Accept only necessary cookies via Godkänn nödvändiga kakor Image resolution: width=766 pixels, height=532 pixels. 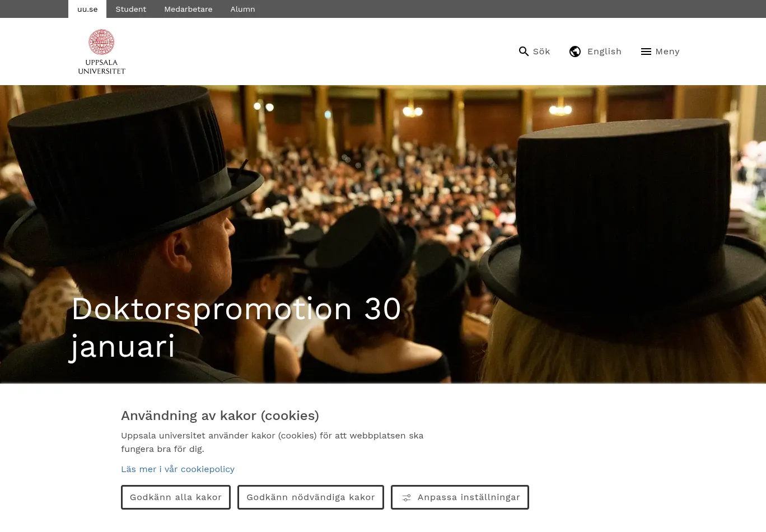[311, 497]
